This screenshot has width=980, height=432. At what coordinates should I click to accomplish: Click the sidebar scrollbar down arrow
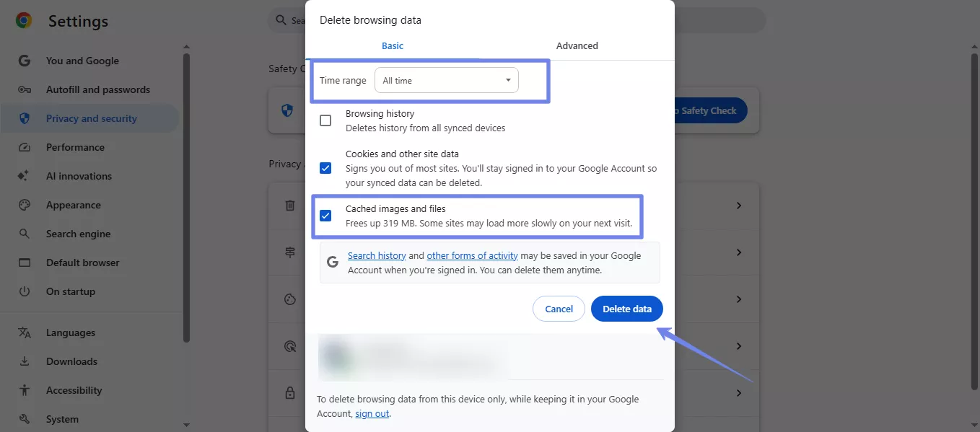[x=186, y=424]
